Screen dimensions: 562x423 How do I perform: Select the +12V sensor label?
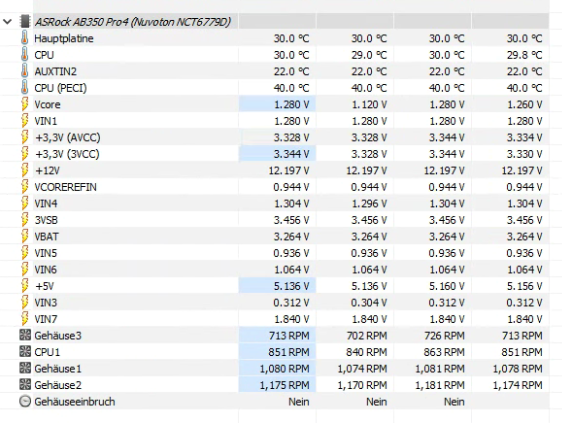(47, 170)
